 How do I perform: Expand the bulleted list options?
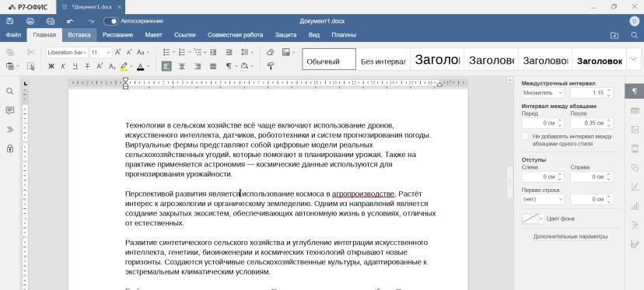tap(173, 52)
